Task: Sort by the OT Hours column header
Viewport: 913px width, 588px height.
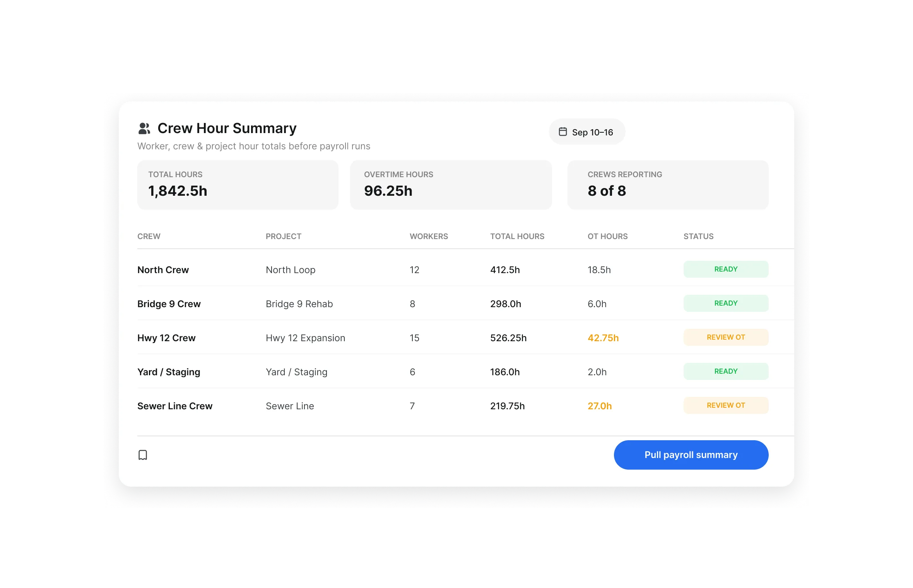Action: tap(607, 236)
